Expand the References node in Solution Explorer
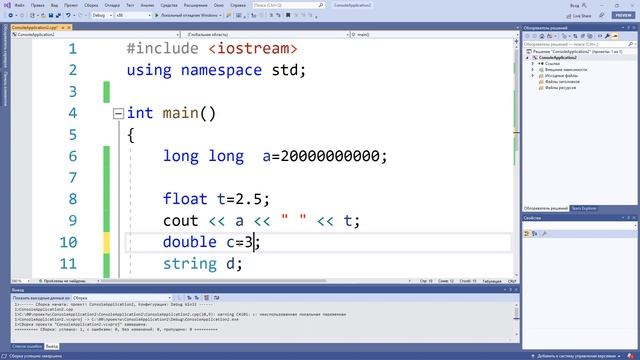640x360 pixels. point(533,64)
